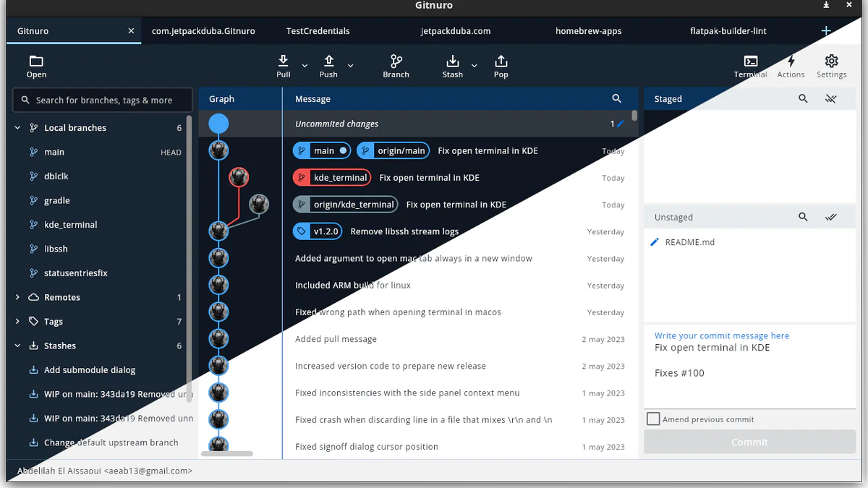Expand the Remotes section
The height and width of the screenshot is (488, 868).
[x=17, y=296]
